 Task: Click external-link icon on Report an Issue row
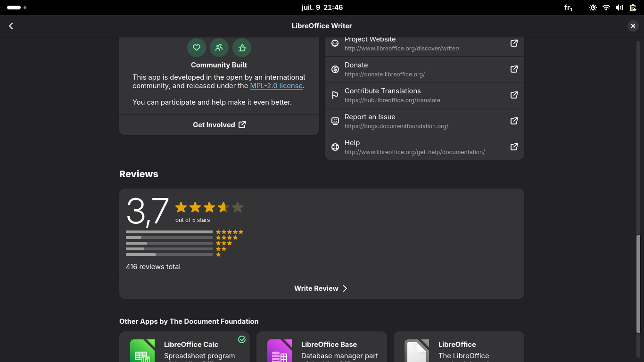(x=514, y=121)
